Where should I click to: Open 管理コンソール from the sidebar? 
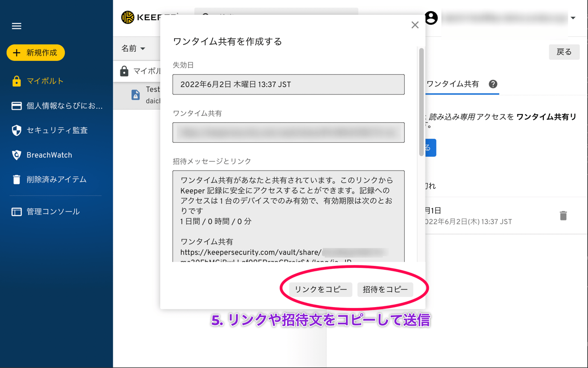click(17, 211)
